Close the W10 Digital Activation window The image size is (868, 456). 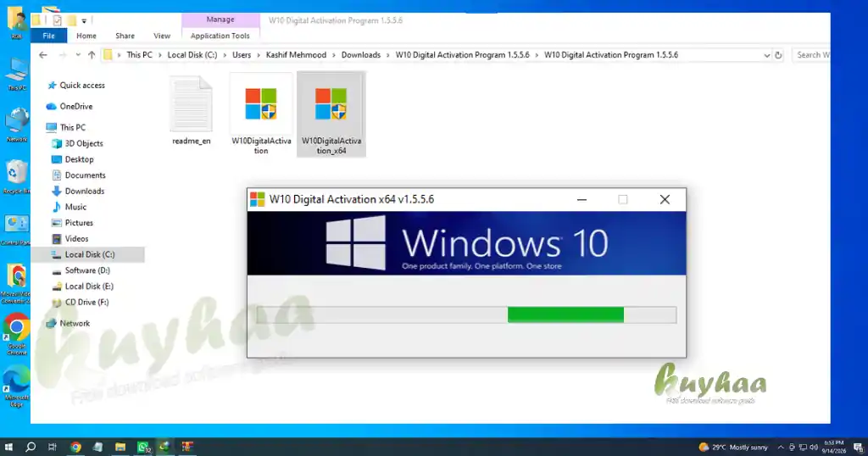click(665, 199)
